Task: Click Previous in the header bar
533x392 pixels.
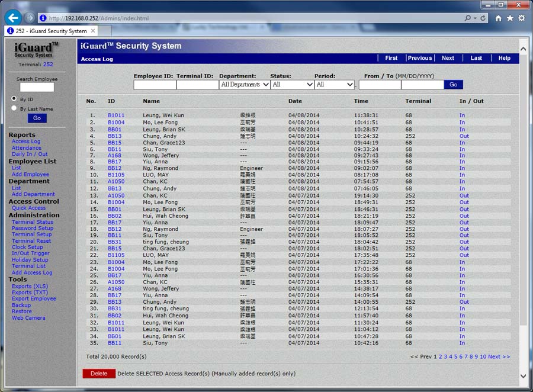Action: 420,58
